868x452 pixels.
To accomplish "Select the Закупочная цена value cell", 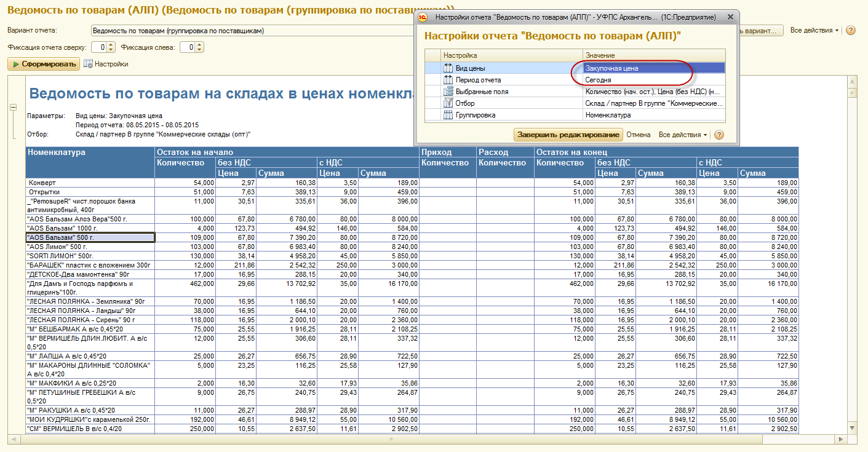I will click(654, 68).
